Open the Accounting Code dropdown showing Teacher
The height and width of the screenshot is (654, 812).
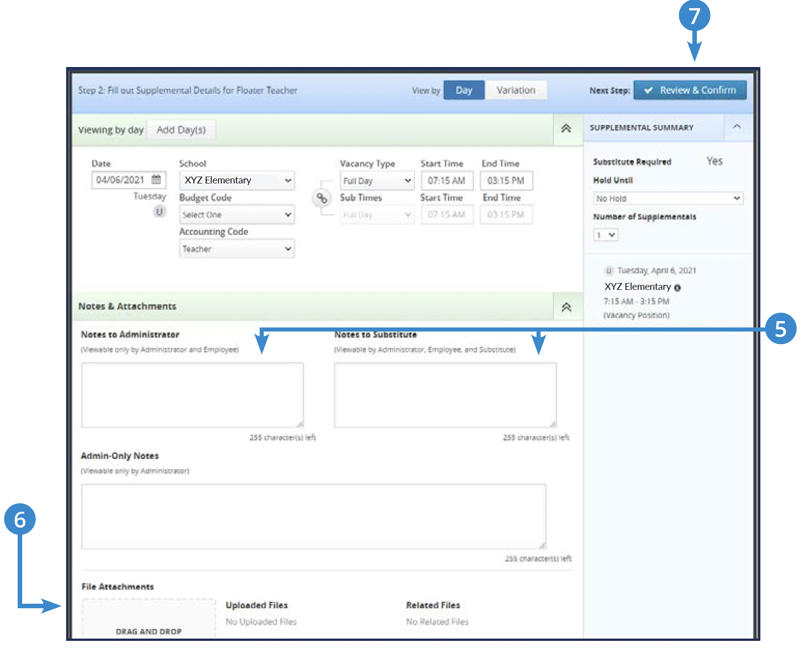237,249
